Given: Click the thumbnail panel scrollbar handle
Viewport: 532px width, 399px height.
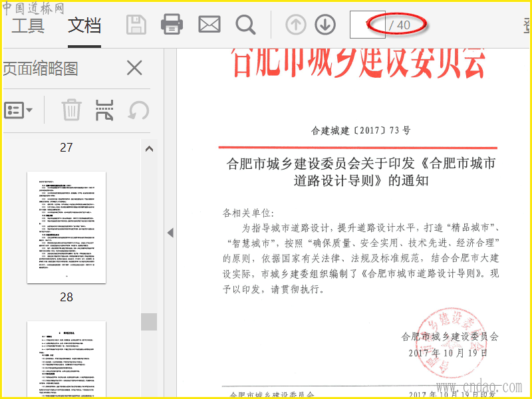Looking at the screenshot, I should click(x=149, y=322).
